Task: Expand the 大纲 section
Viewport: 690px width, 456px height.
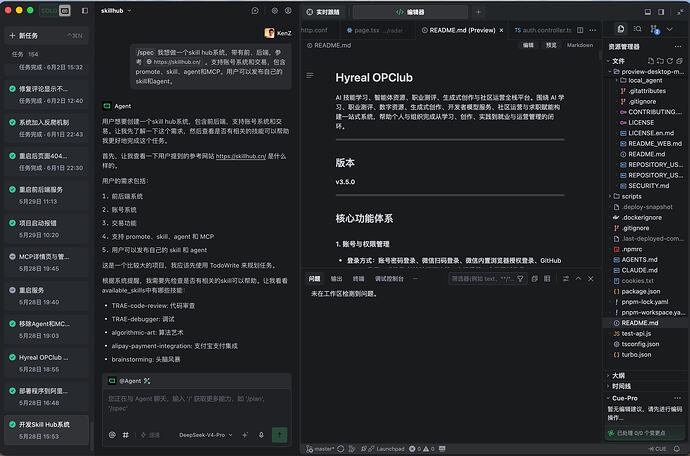Action: (x=618, y=375)
